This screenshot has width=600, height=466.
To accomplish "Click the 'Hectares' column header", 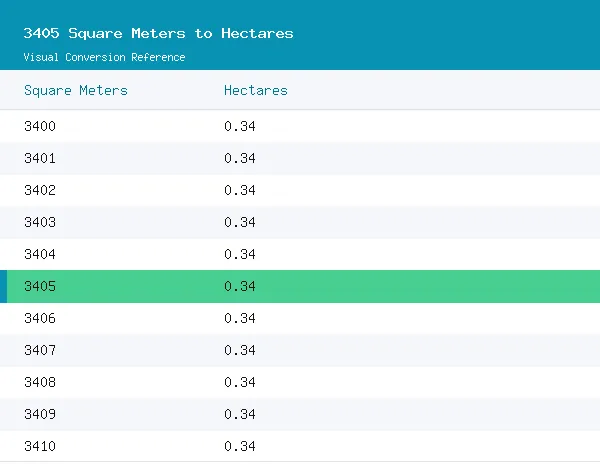I will pos(256,91).
